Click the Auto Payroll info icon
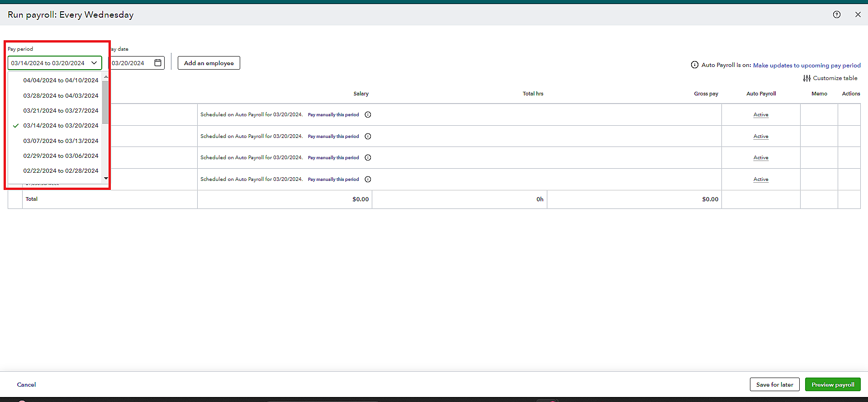Screen dimensions: 868x402 (x=695, y=65)
